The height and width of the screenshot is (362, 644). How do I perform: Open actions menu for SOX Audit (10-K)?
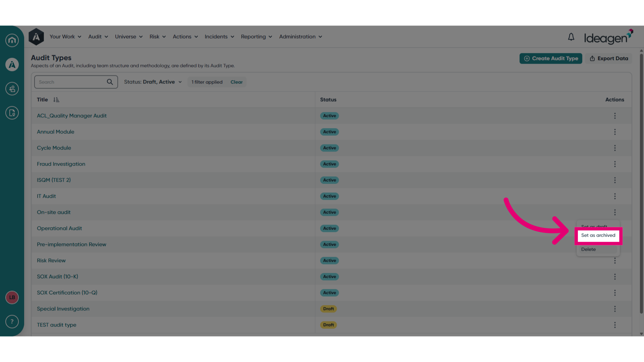tap(615, 277)
